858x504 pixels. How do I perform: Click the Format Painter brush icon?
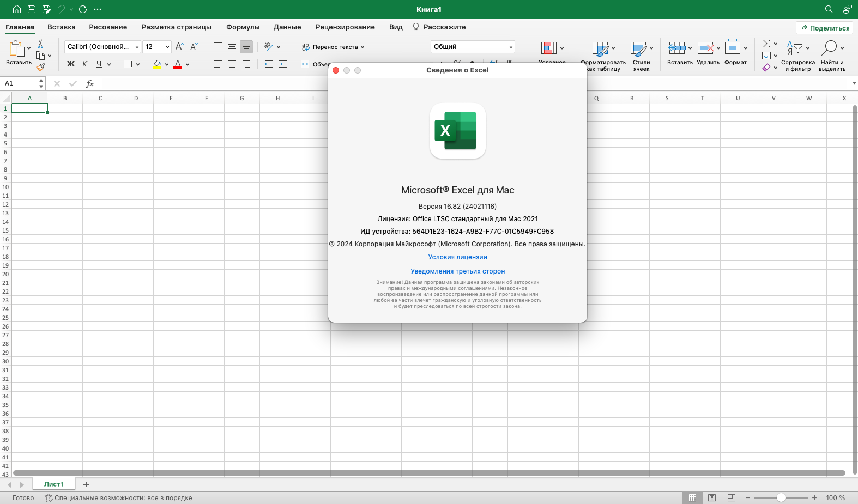pos(40,68)
